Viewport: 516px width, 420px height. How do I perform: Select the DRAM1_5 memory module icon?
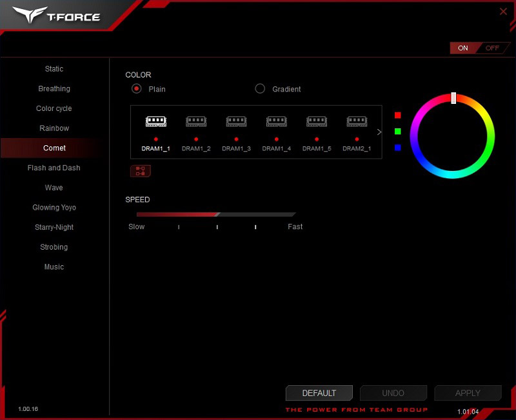[317, 121]
